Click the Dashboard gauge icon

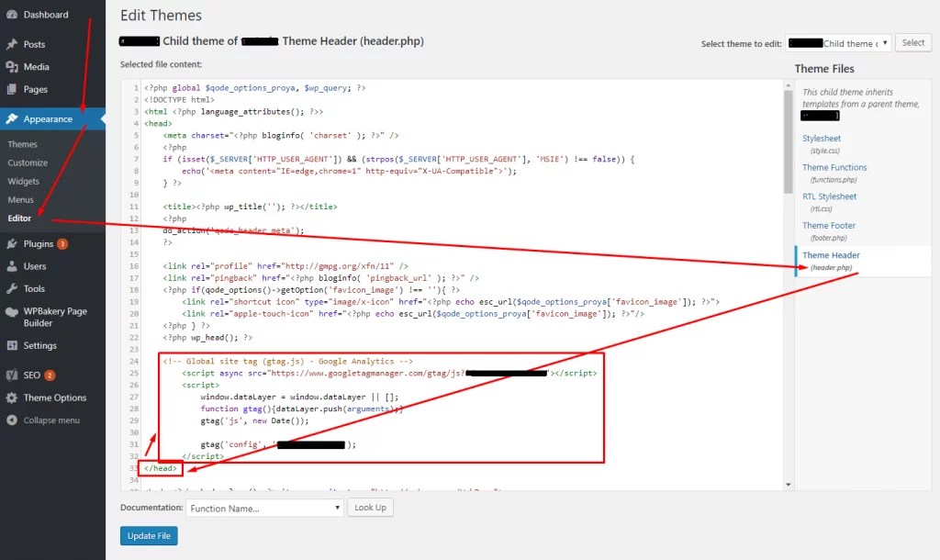(11, 15)
